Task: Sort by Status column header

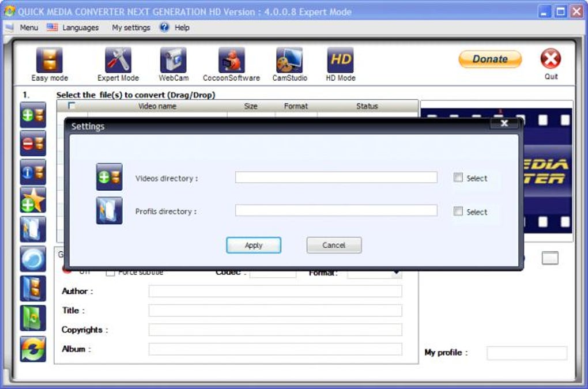Action: 367,106
